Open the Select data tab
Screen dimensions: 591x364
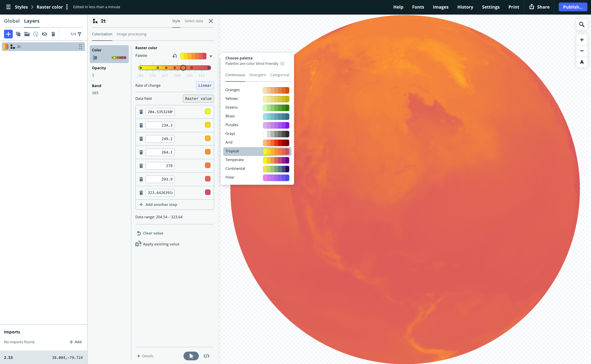[194, 21]
